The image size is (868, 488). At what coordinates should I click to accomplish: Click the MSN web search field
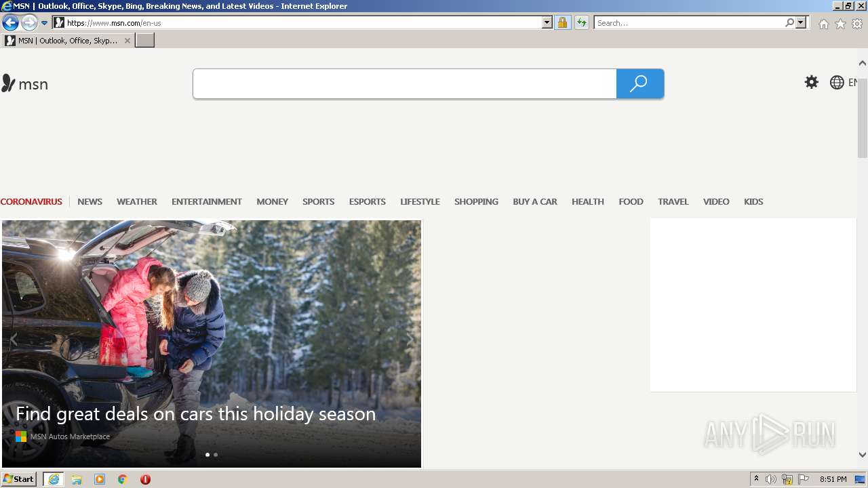pyautogui.click(x=405, y=83)
